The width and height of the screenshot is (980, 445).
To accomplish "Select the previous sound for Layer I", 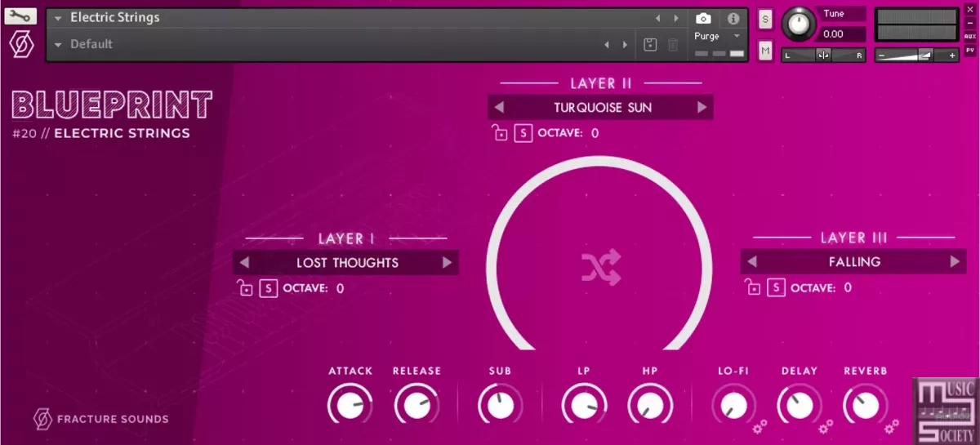I will point(243,263).
